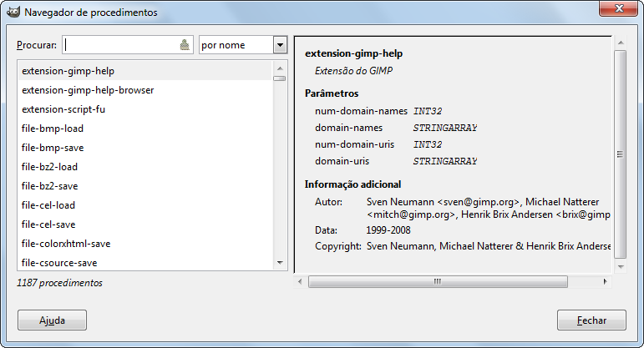Select file-cel-save procedure

point(48,224)
